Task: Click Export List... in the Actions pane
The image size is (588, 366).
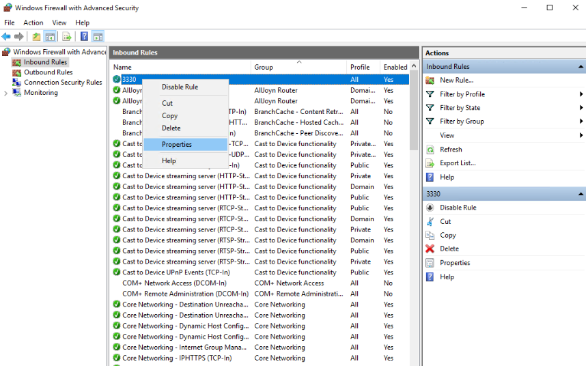Action: 458,163
